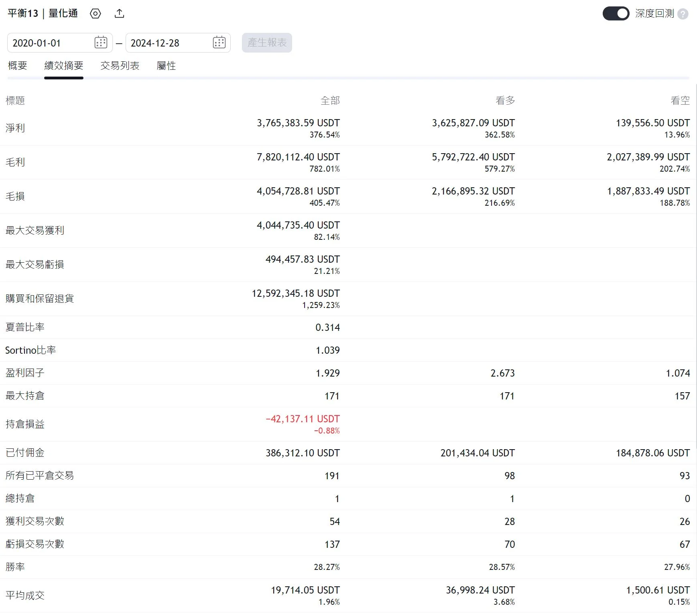Select the 最大交易虧損 row label
Viewport: 697px width, 616px height.
coord(35,265)
